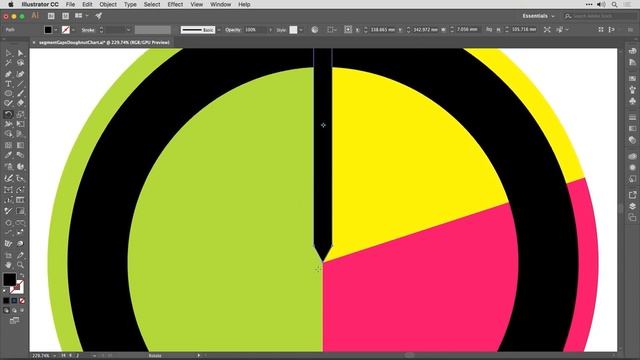Open the Edit menu
The width and height of the screenshot is (640, 360).
pos(87,4)
